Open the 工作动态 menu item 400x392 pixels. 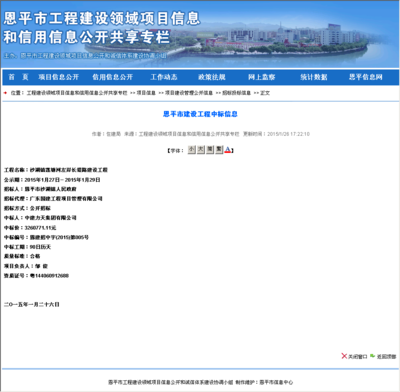pyautogui.click(x=164, y=77)
